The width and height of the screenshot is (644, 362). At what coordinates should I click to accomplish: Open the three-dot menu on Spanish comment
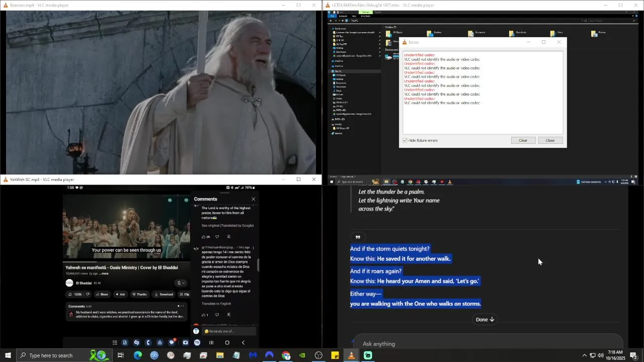[x=253, y=248]
